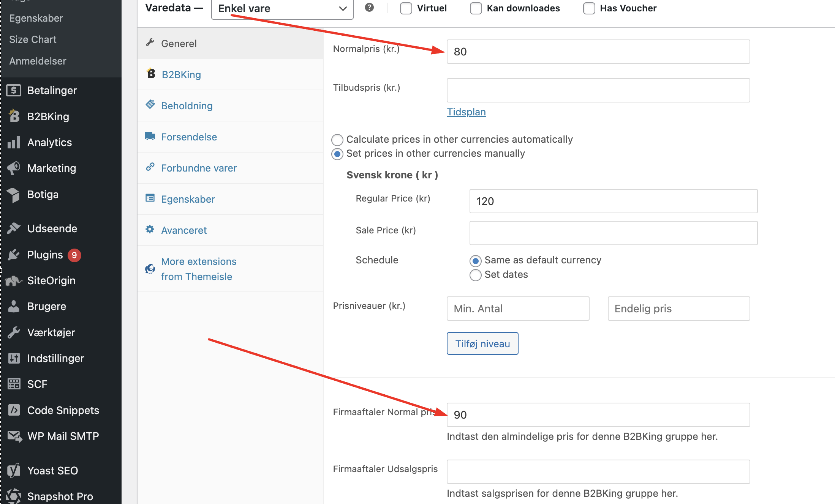Check the Has Voucher checkbox
The image size is (835, 504).
589,8
